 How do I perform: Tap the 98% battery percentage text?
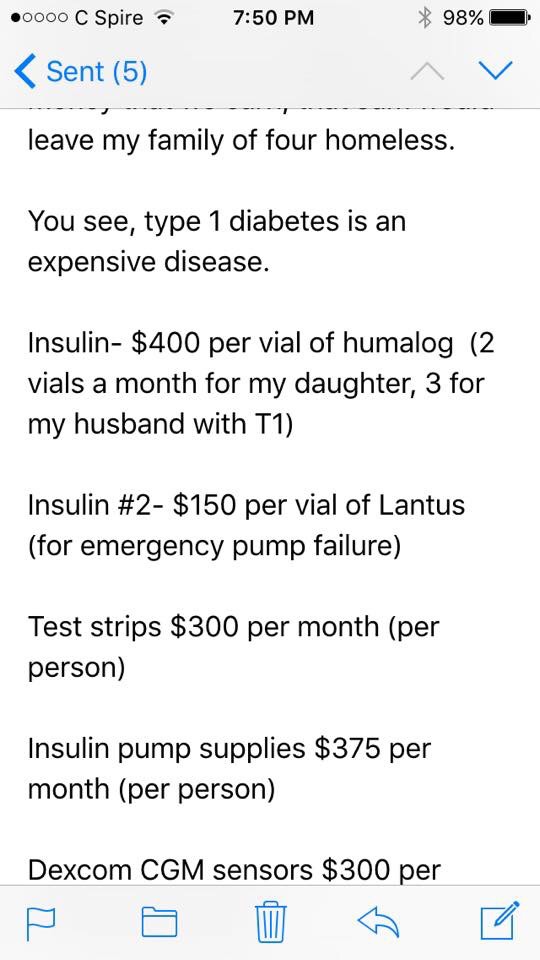[x=462, y=18]
